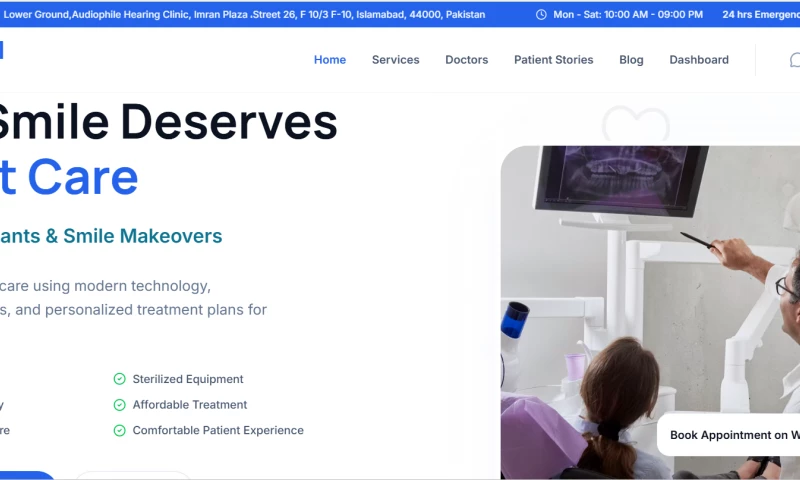This screenshot has width=800, height=480.
Task: Click the blue clinic logo in the header
Action: [2, 50]
